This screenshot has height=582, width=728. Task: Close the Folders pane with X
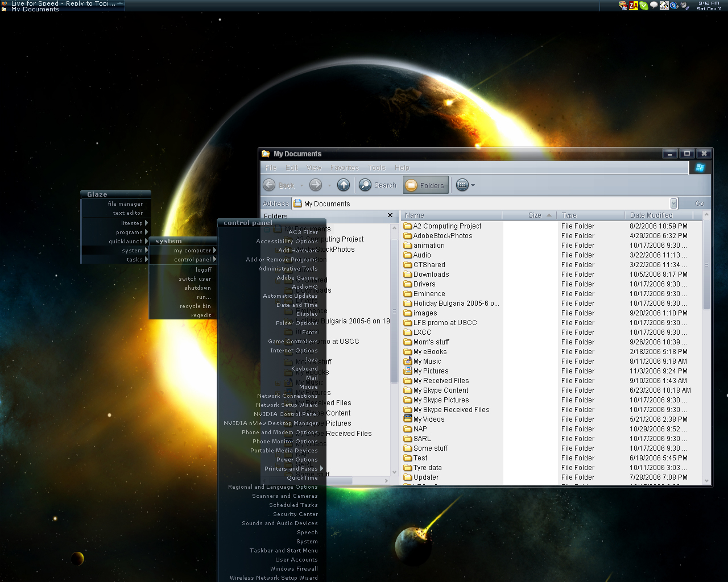point(390,215)
